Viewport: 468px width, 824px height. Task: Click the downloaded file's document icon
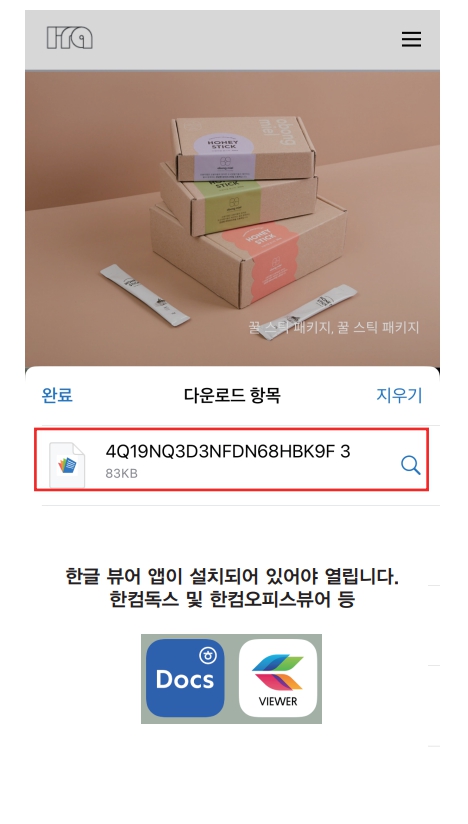(x=67, y=465)
